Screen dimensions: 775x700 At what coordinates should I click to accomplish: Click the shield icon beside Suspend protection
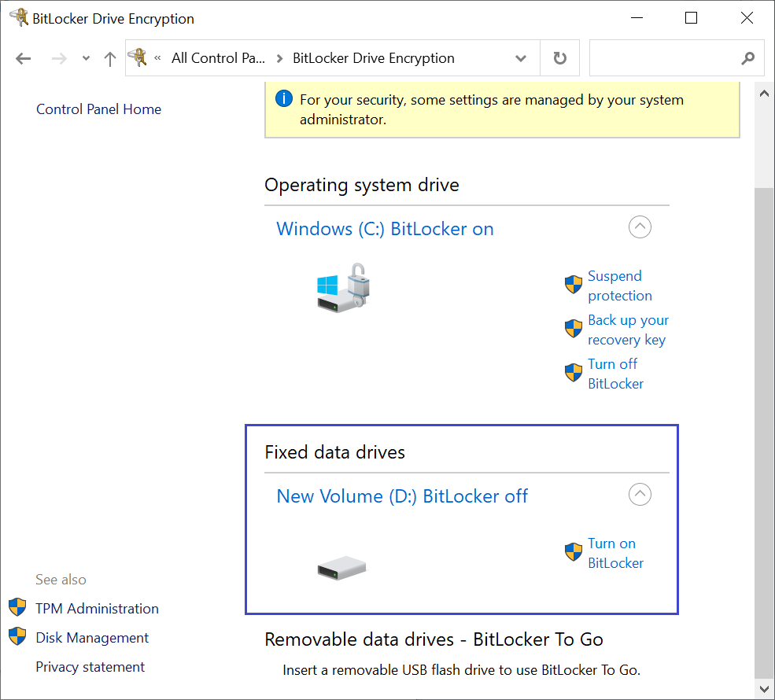coord(574,285)
